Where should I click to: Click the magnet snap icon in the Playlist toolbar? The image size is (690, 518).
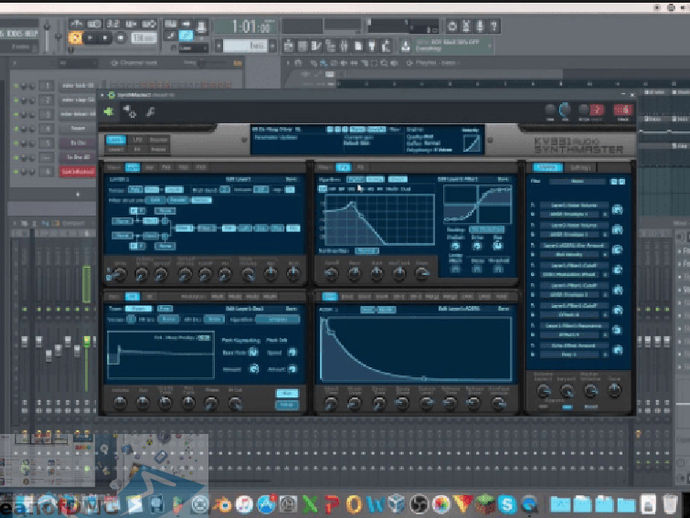coord(298,63)
